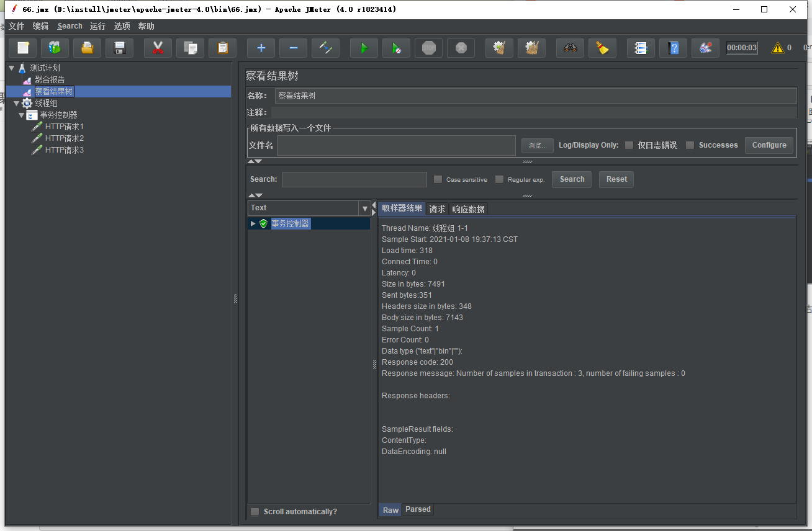Viewport: 812px width, 531px height.
Task: Create a new test plan from toolbar
Action: click(23, 48)
